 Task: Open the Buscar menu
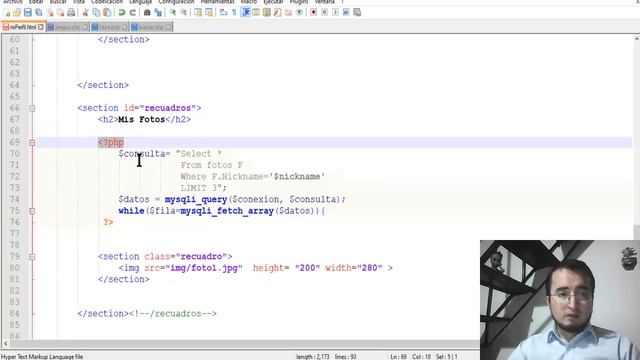coord(58,2)
